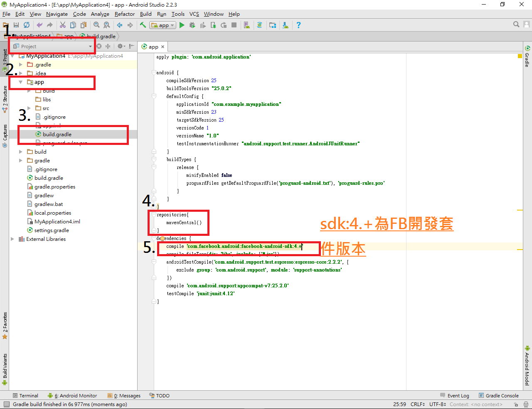Viewport: 532px width, 409px height.
Task: Make project with the green hammer
Action: coord(143,25)
